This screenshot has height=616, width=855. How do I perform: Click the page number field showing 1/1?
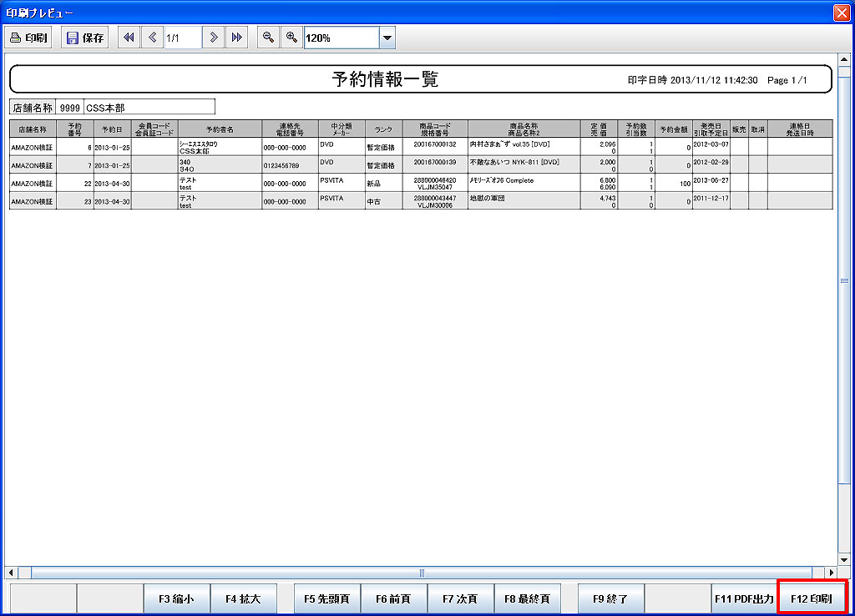coord(182,38)
